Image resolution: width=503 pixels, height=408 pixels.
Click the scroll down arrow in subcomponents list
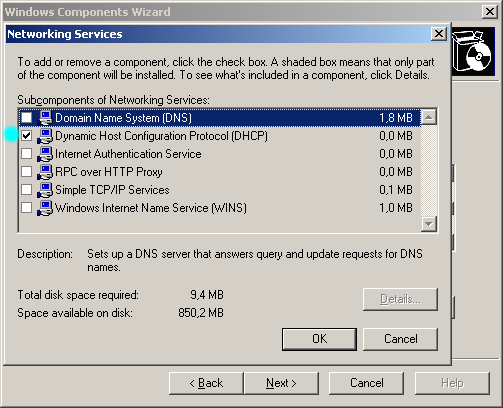429,223
